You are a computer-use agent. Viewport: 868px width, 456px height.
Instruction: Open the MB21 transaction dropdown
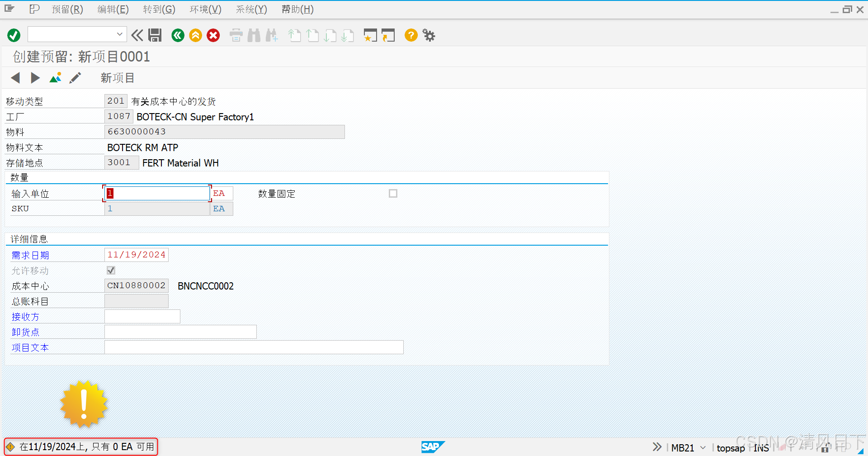click(x=703, y=447)
